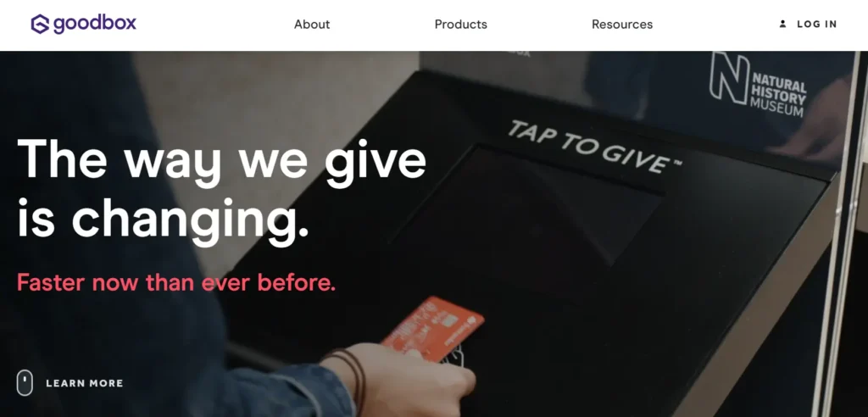
Task: Click the person icon beside LOG IN
Action: (x=782, y=25)
